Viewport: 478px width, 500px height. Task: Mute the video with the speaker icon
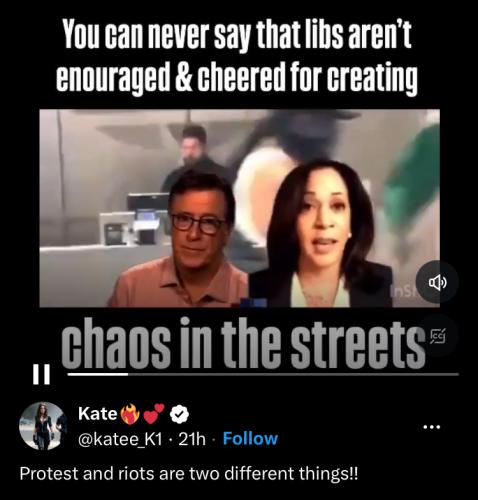[x=437, y=282]
